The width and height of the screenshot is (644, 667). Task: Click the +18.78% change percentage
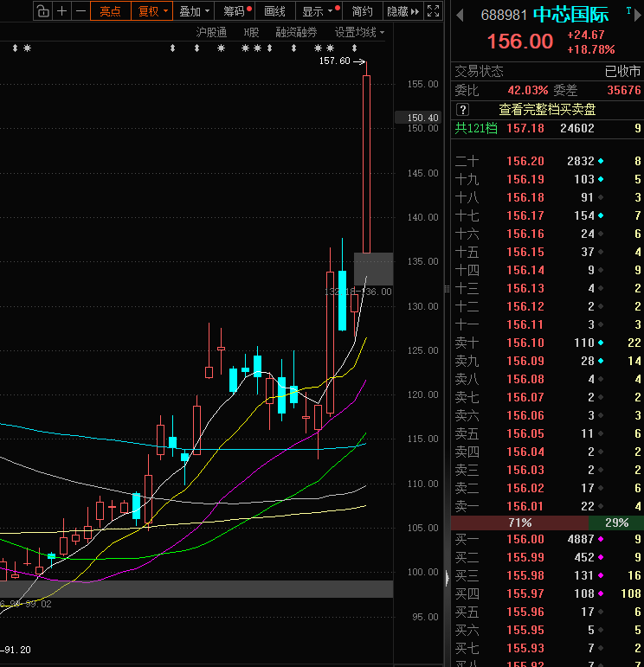pyautogui.click(x=591, y=50)
